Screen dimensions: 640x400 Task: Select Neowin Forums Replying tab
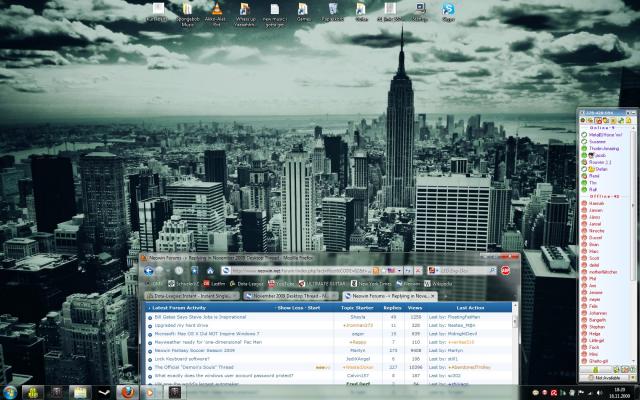tap(390, 296)
